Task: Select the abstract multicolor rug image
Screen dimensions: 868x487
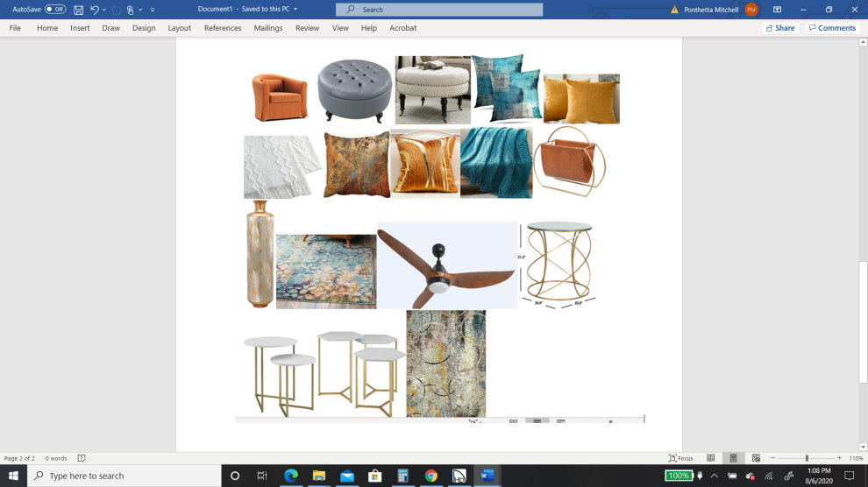Action: click(446, 363)
